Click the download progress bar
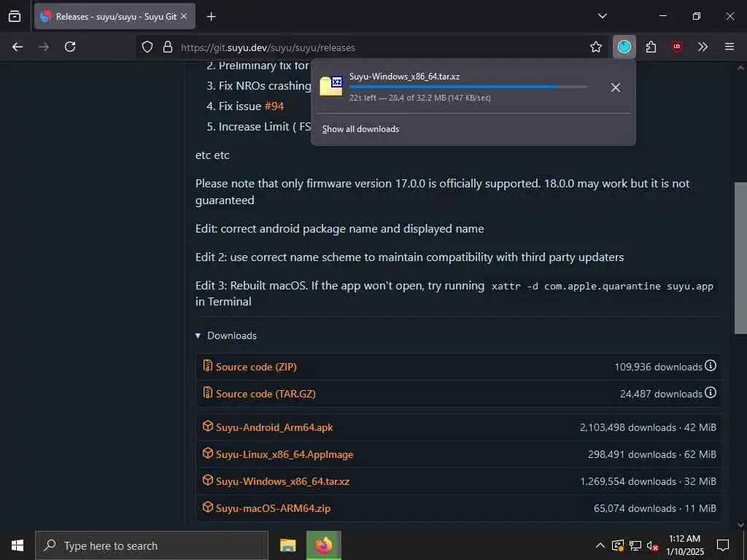 pyautogui.click(x=468, y=87)
